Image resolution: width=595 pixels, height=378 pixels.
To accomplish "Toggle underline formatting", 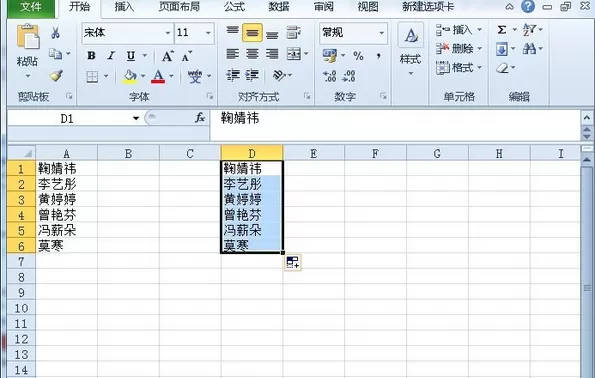I will click(x=131, y=56).
